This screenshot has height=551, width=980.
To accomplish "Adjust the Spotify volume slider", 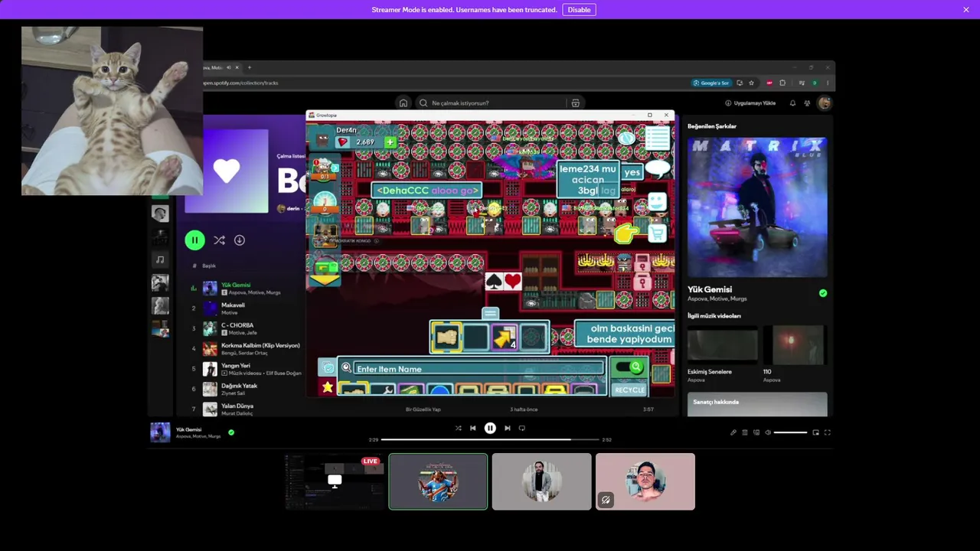I will (x=790, y=432).
